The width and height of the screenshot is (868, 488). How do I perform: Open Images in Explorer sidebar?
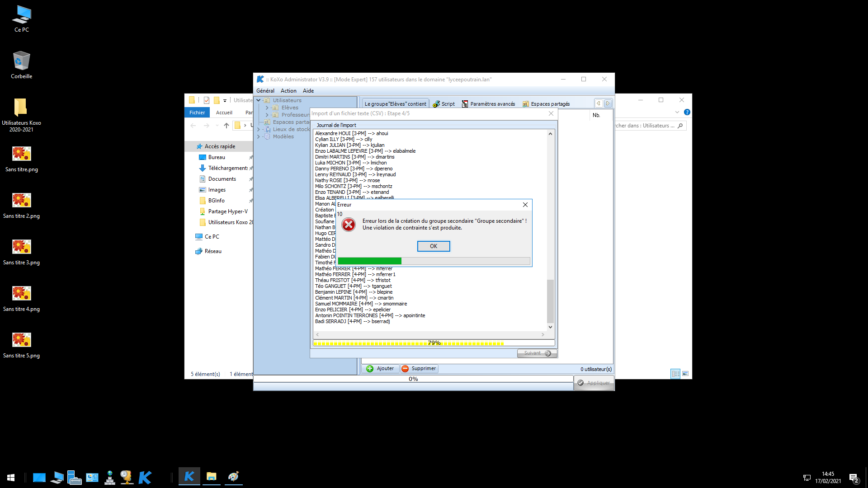click(x=217, y=190)
